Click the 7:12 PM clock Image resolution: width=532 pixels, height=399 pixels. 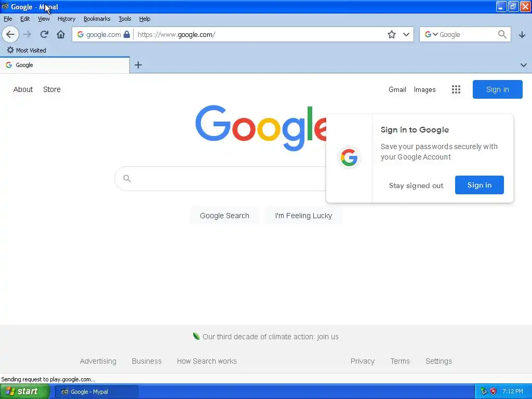tap(513, 392)
